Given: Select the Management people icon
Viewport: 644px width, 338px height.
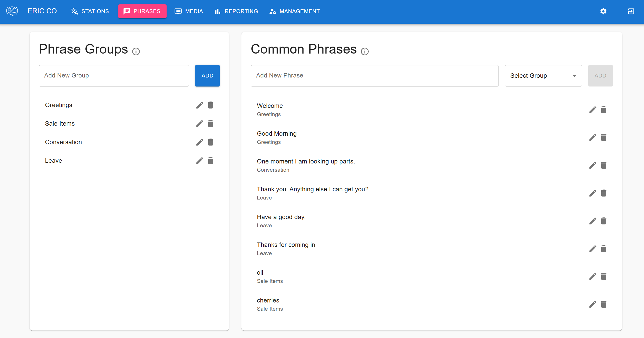Looking at the screenshot, I should [272, 11].
